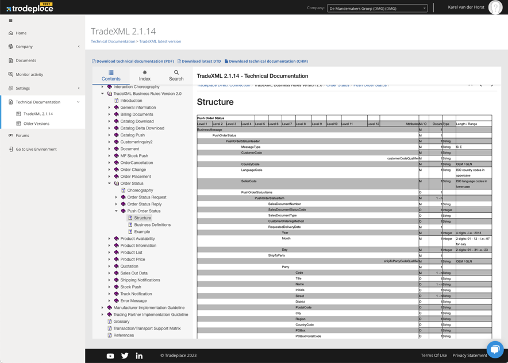Switch to the Contents tab
The height and width of the screenshot is (363, 508).
click(111, 76)
